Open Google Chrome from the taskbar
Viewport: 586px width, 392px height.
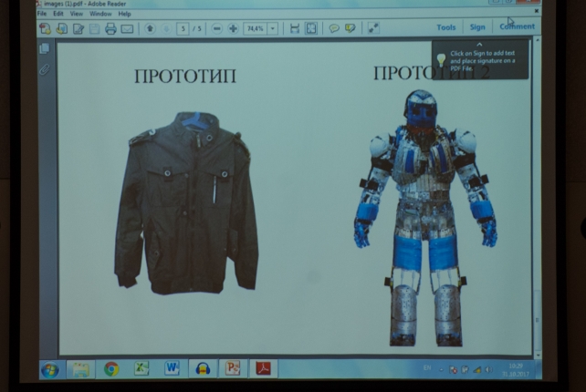point(111,369)
